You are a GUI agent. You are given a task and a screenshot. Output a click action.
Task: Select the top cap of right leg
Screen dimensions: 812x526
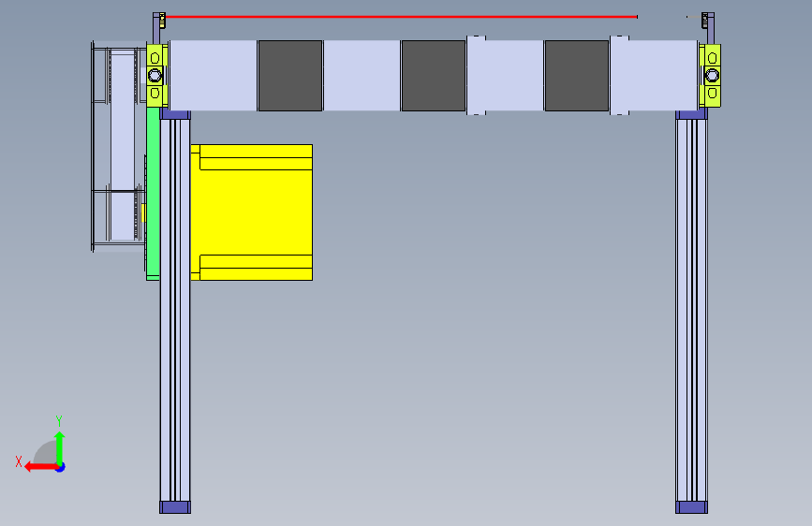[691, 114]
